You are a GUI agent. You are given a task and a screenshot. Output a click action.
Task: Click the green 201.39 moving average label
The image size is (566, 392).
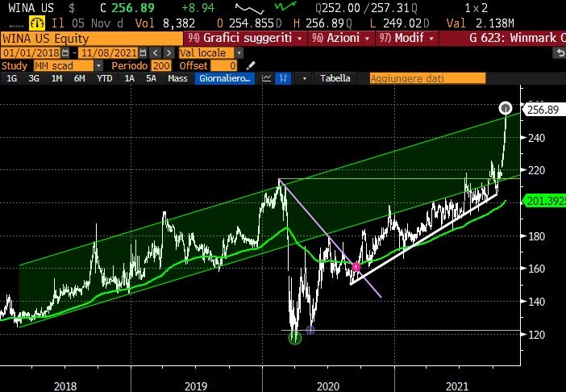(x=544, y=201)
